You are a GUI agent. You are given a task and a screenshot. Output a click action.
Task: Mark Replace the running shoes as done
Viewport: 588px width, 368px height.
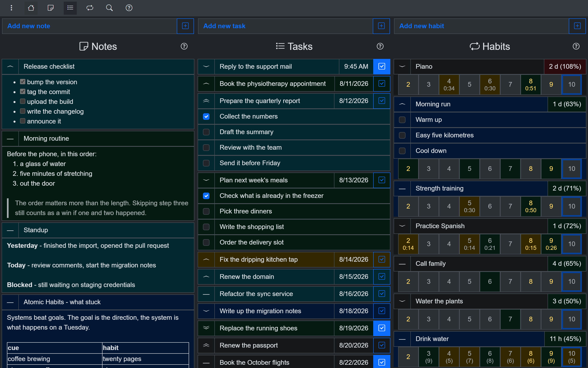[x=382, y=328]
